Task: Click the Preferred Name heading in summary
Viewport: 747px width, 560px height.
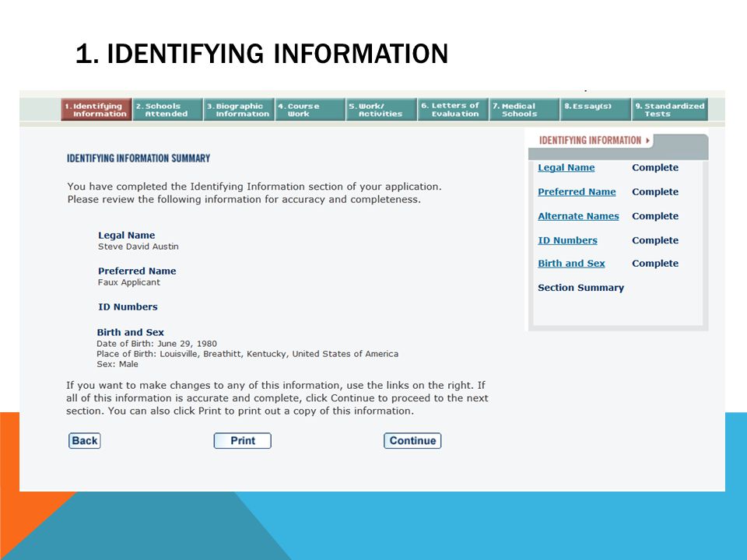Action: click(x=137, y=271)
